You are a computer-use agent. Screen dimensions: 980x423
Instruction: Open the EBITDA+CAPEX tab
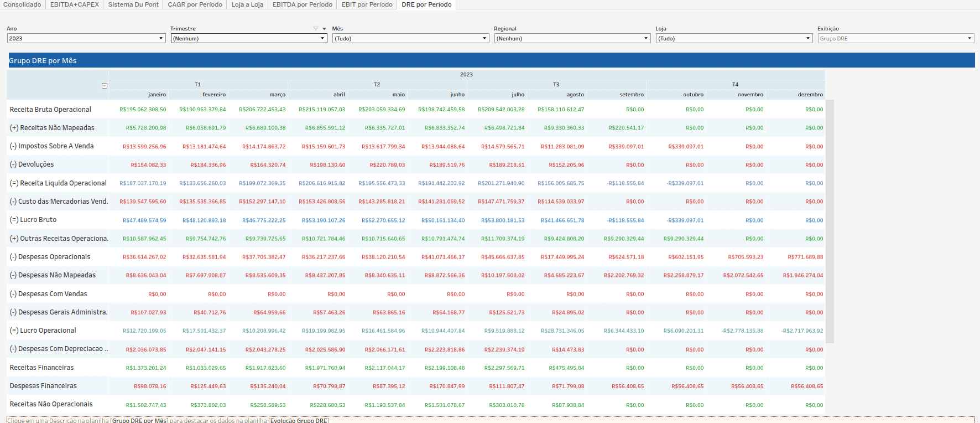[75, 4]
